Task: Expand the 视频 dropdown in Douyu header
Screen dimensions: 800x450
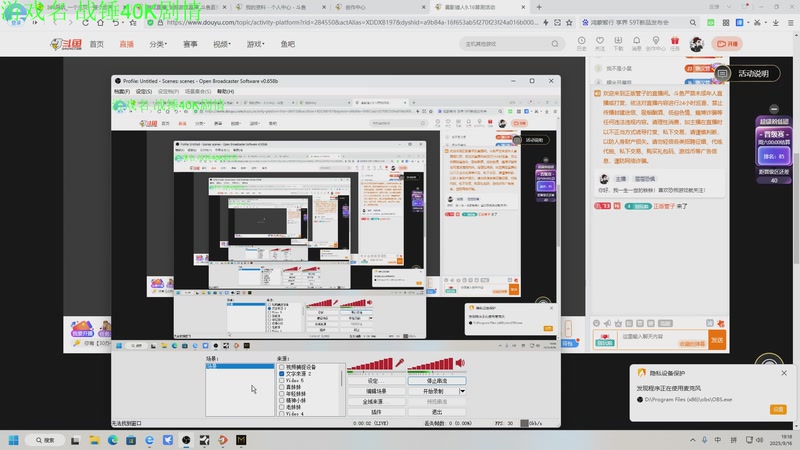Action: tap(221, 44)
